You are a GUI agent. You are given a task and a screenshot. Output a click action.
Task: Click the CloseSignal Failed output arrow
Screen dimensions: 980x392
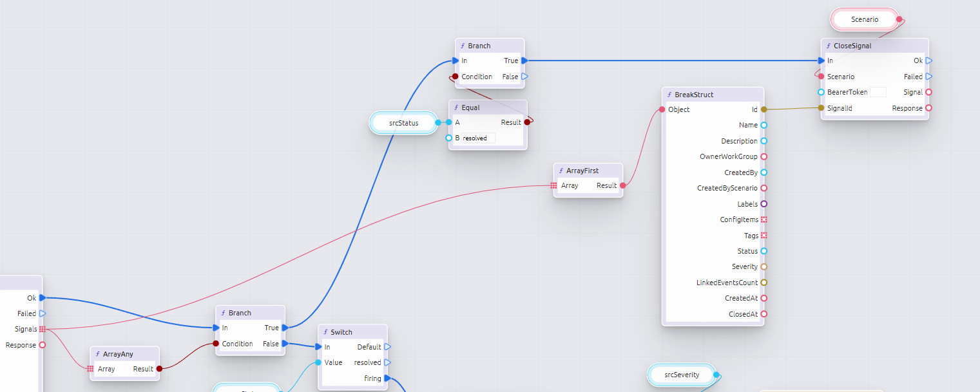(x=928, y=77)
